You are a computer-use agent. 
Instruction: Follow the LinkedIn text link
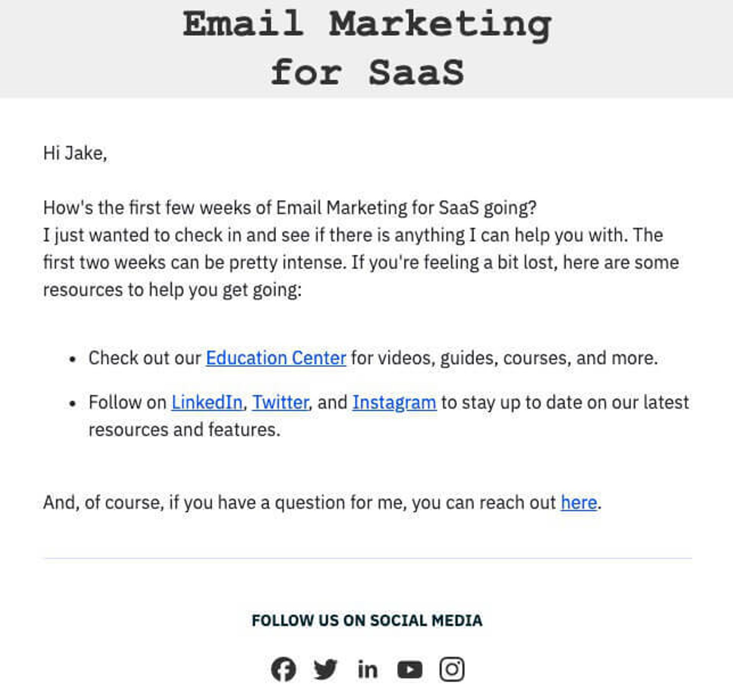(207, 402)
